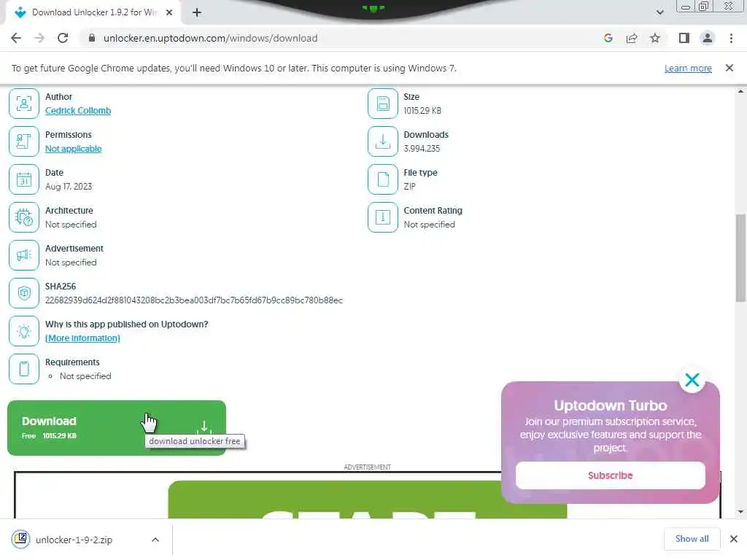
Task: Select the SHA256 hash value text
Action: 194,300
